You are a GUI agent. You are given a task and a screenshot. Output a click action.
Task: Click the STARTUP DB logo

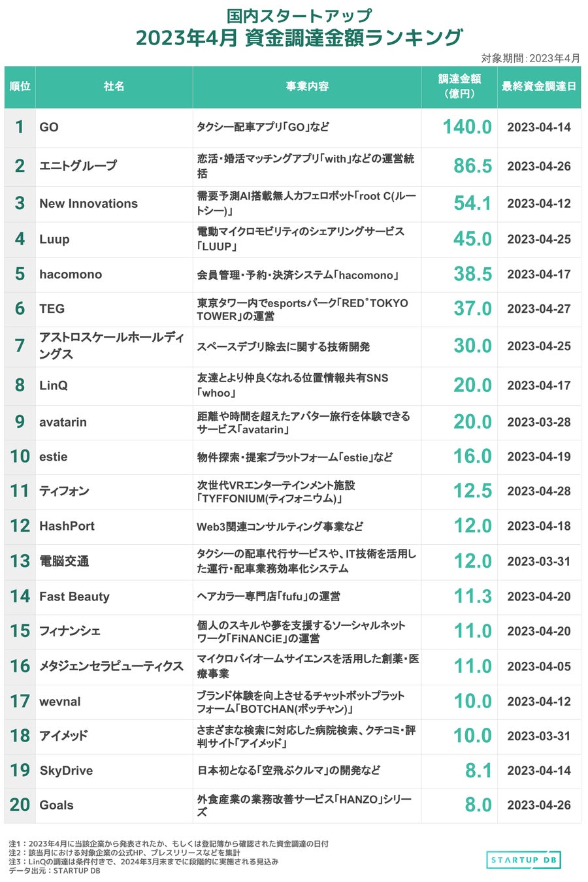523,860
